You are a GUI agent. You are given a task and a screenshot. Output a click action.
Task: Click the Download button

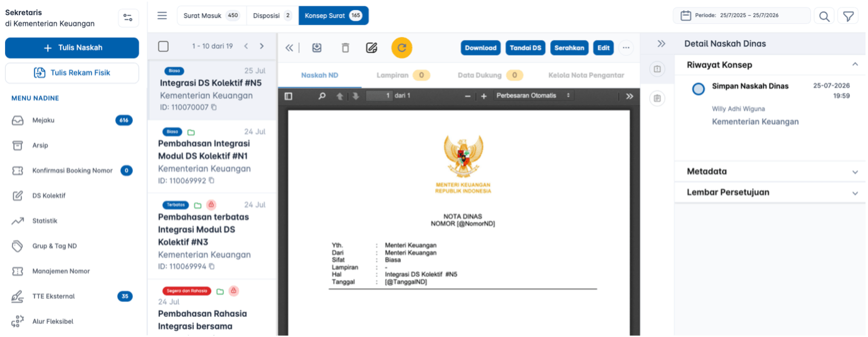(481, 48)
